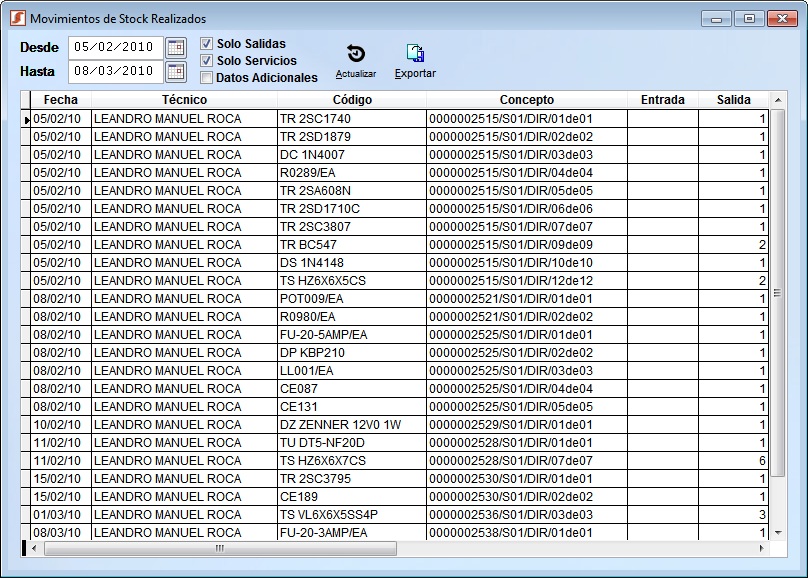
Task: Click the Técnico column header
Action: tap(184, 100)
